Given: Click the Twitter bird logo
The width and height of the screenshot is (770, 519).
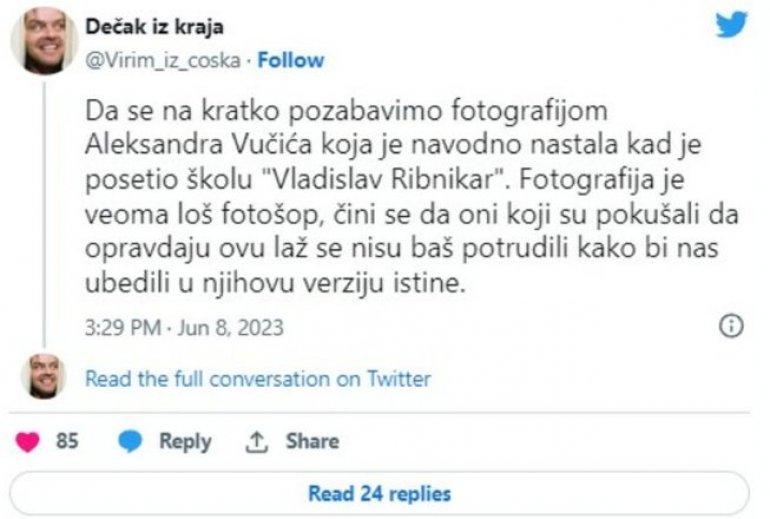Looking at the screenshot, I should tap(732, 25).
